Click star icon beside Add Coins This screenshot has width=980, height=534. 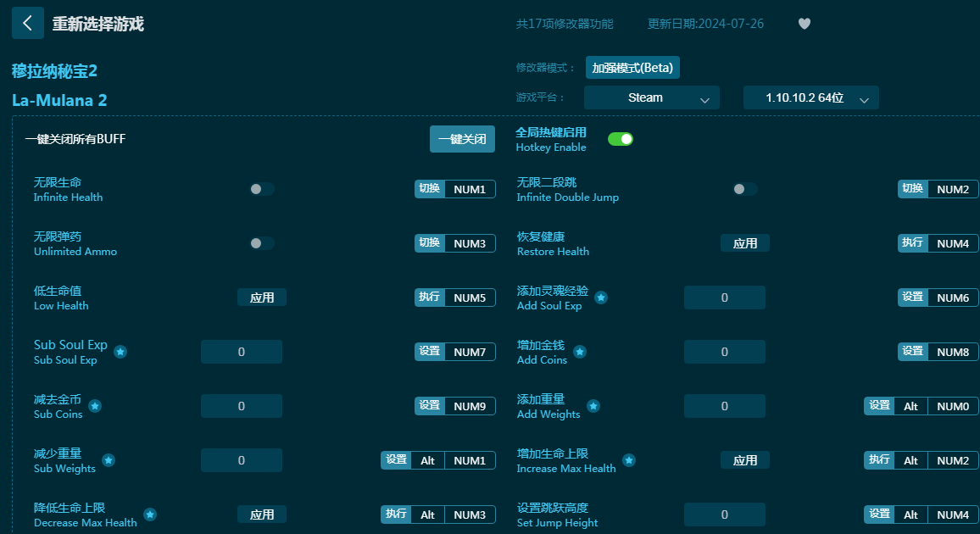click(x=580, y=352)
